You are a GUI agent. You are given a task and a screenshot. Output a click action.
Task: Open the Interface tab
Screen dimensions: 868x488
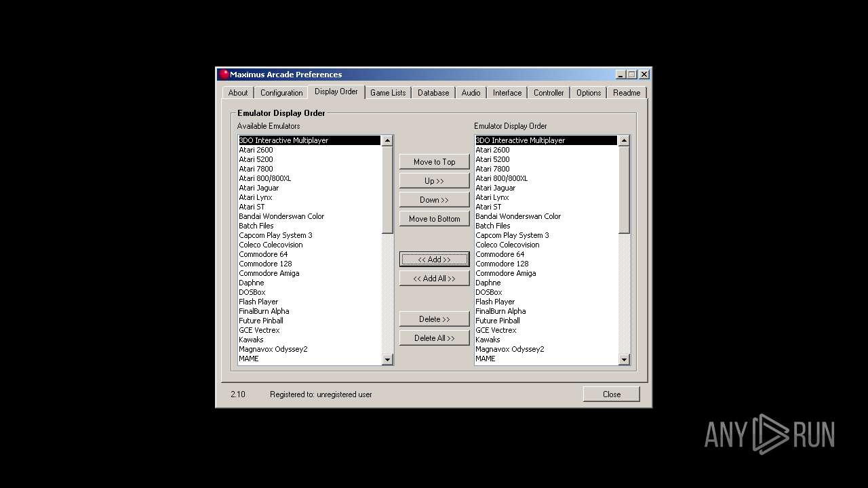(507, 93)
